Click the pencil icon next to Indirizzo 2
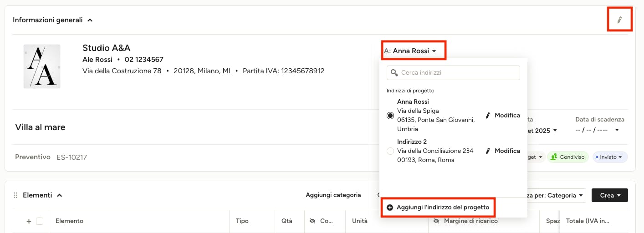This screenshot has width=644, height=233. [x=488, y=151]
